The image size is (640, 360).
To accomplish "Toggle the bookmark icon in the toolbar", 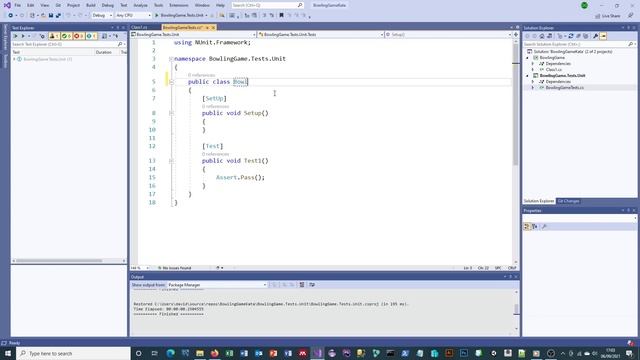I will click(x=281, y=16).
